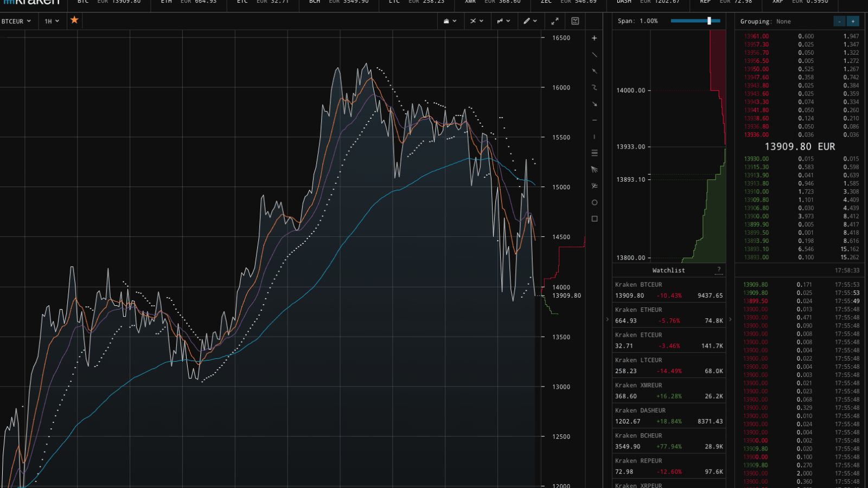Select the trend line drawing tool
This screenshot has height=488, width=868.
(594, 55)
